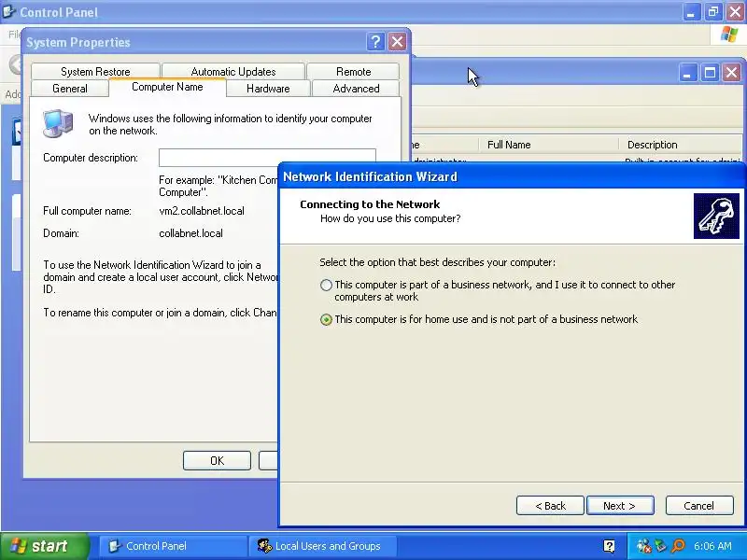Image resolution: width=747 pixels, height=560 pixels.
Task: Select the Computer Name tab
Action: 167,87
